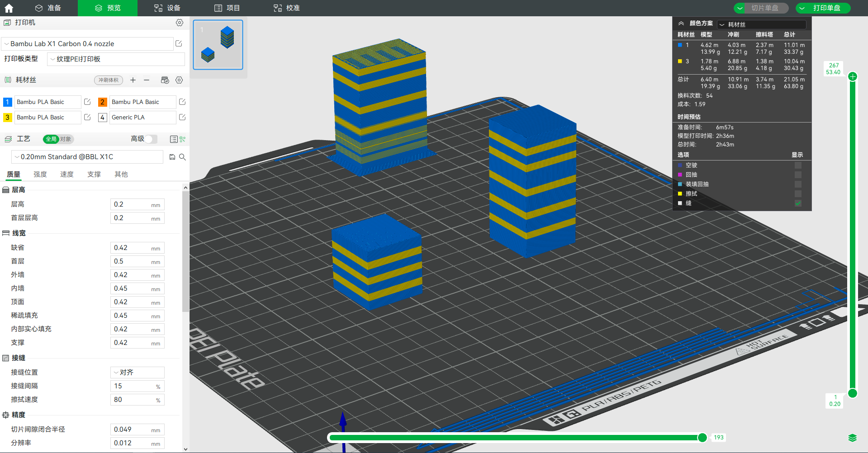Select the plate 1 thumbnail
Viewport: 868px width, 453px height.
(218, 45)
